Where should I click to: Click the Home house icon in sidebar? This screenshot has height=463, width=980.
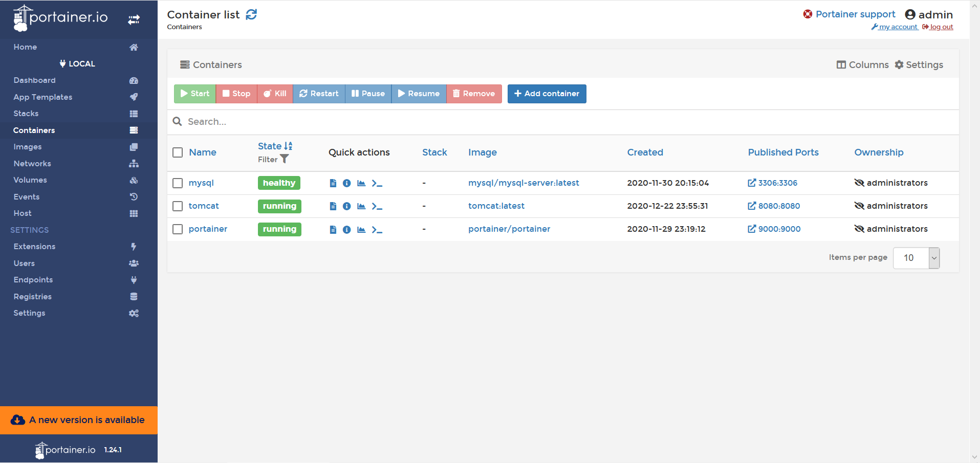[134, 47]
